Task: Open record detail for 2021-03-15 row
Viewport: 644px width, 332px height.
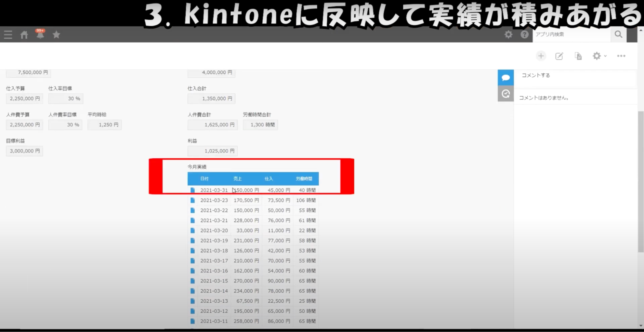Action: coord(193,281)
